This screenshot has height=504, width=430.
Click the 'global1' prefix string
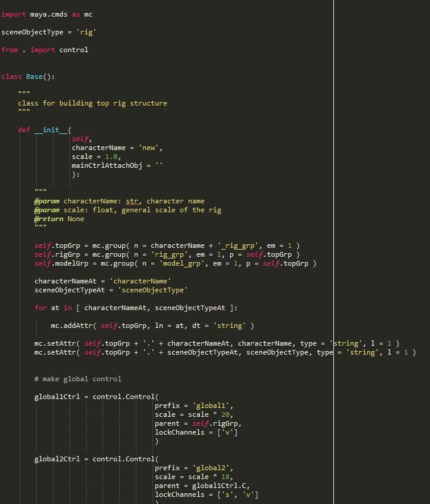(211, 406)
